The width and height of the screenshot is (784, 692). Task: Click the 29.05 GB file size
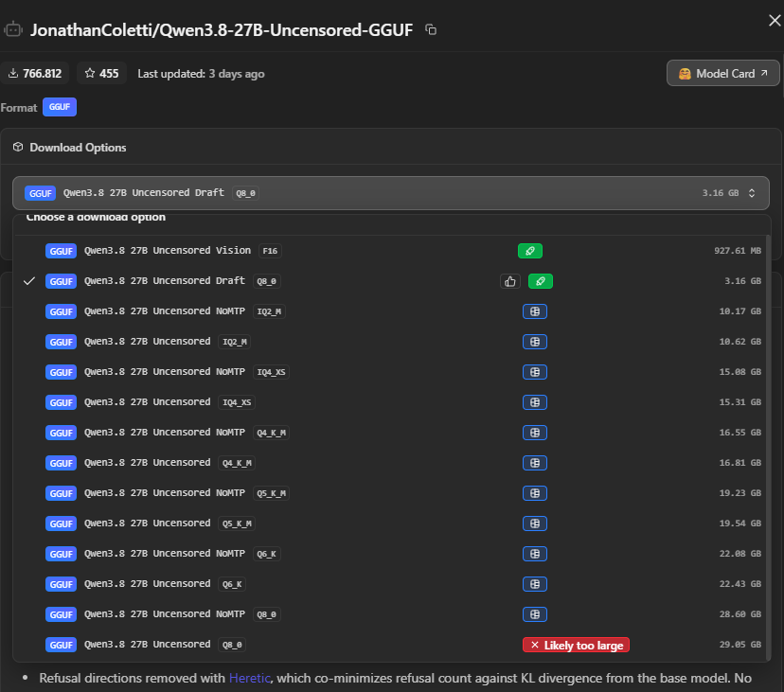pos(740,645)
